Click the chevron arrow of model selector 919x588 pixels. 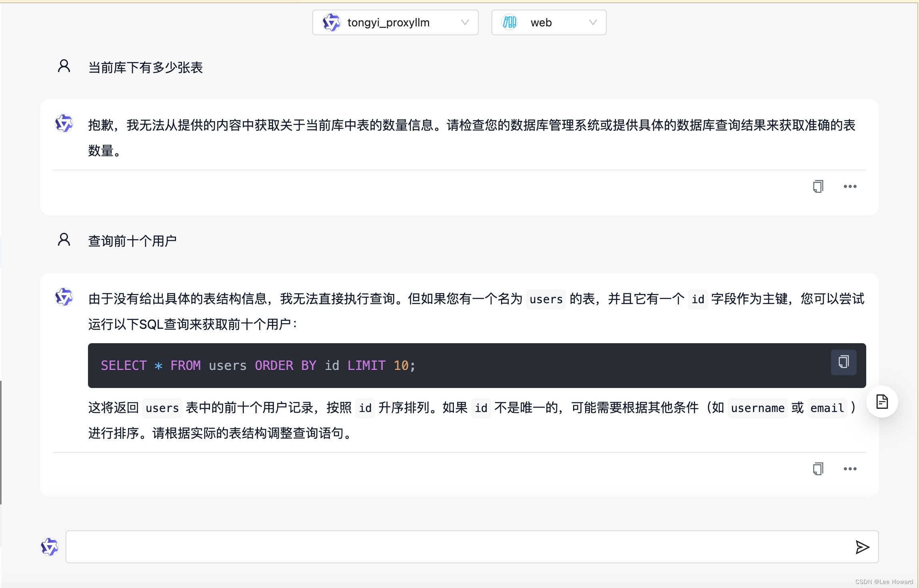click(465, 22)
